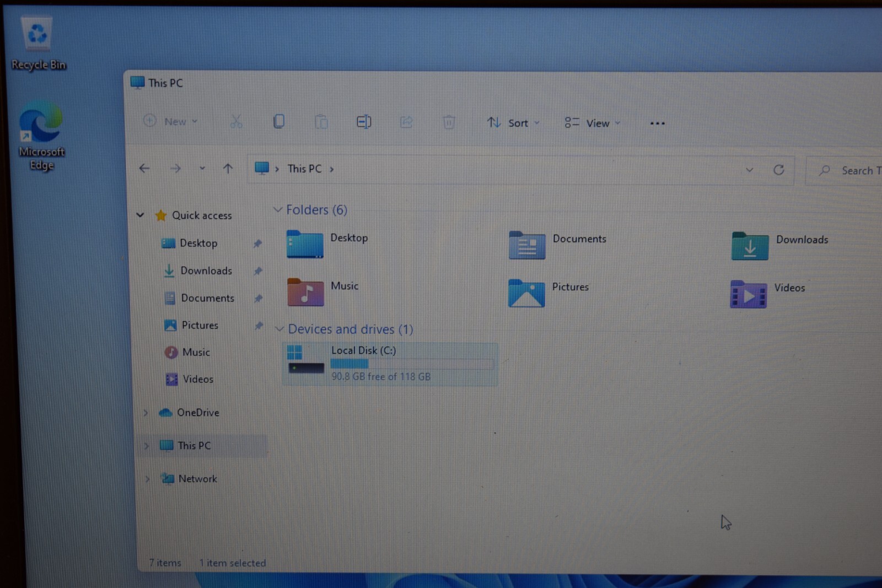This screenshot has width=882, height=588.
Task: Click the Local Disk C usage bar
Action: tap(412, 364)
